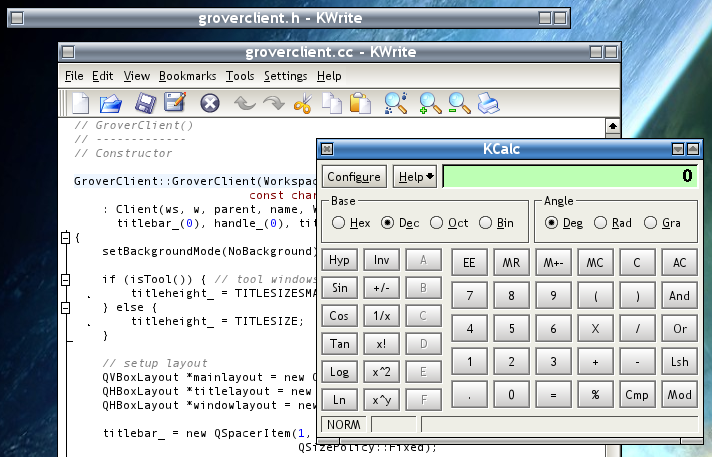
Task: Click the And logic button
Action: click(679, 296)
